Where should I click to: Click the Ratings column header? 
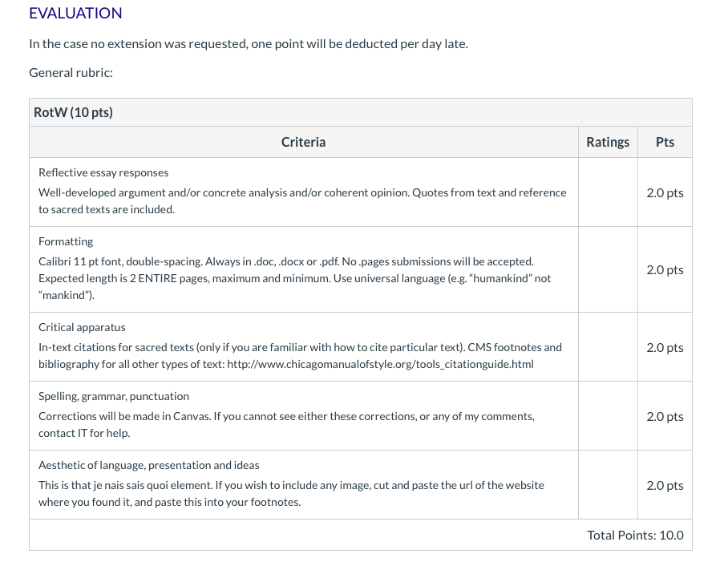tap(608, 142)
